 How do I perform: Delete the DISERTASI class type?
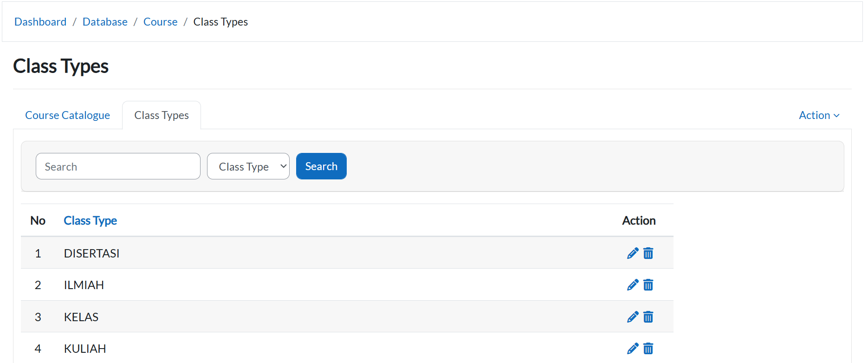(x=648, y=253)
